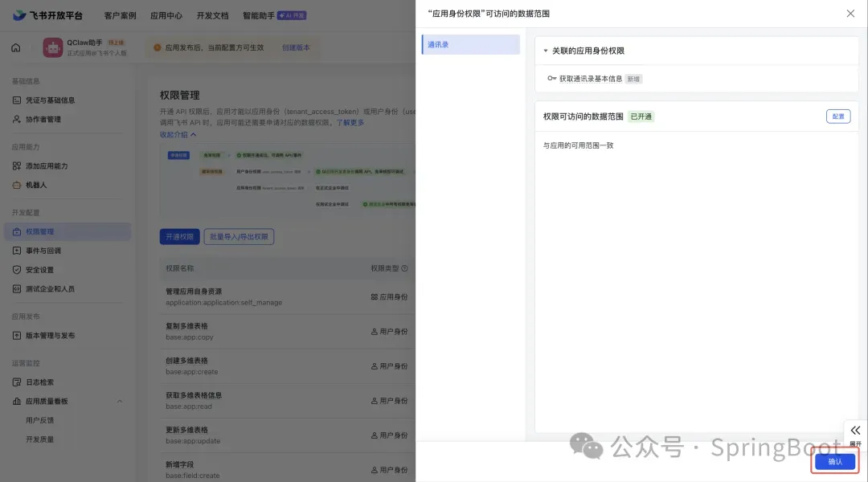Click the key icon beside 获取通讯录基本信息
The height and width of the screenshot is (482, 868).
pos(551,79)
